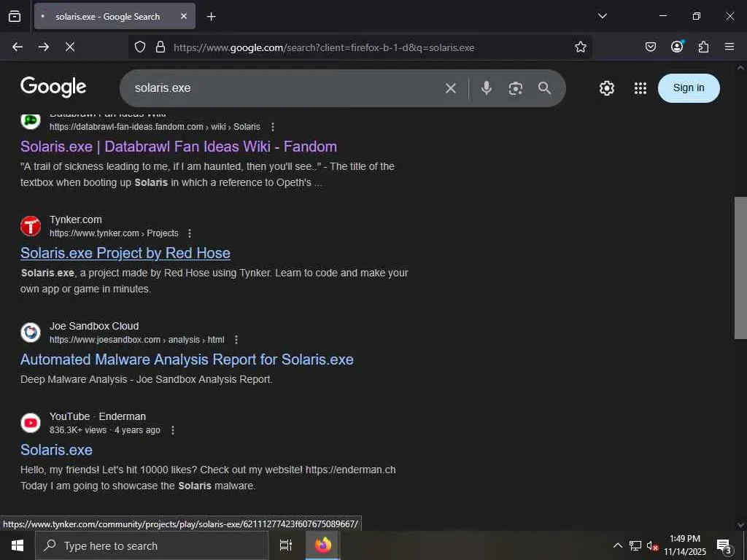Screen dimensions: 747x560
Task: Open Google quick settings gear
Action: (x=606, y=88)
